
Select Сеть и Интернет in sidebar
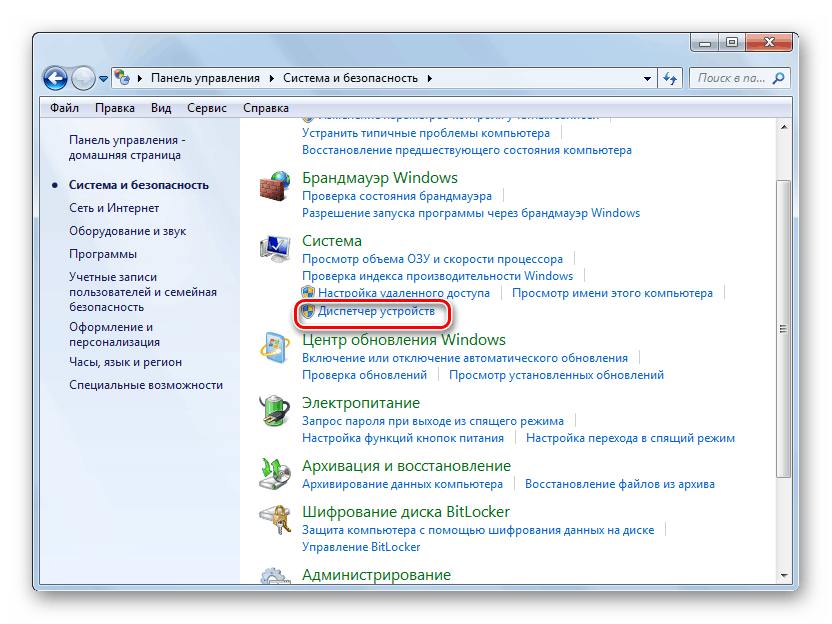114,208
